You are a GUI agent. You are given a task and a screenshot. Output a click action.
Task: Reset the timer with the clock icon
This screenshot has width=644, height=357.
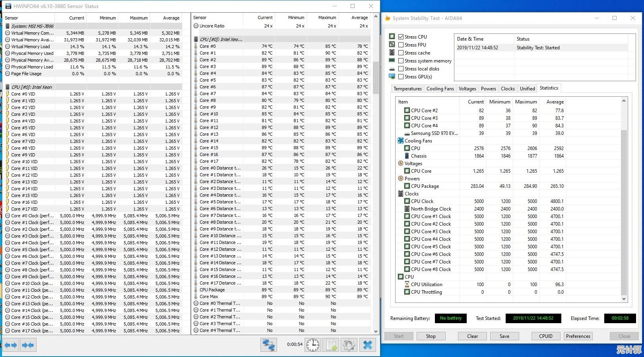(313, 345)
